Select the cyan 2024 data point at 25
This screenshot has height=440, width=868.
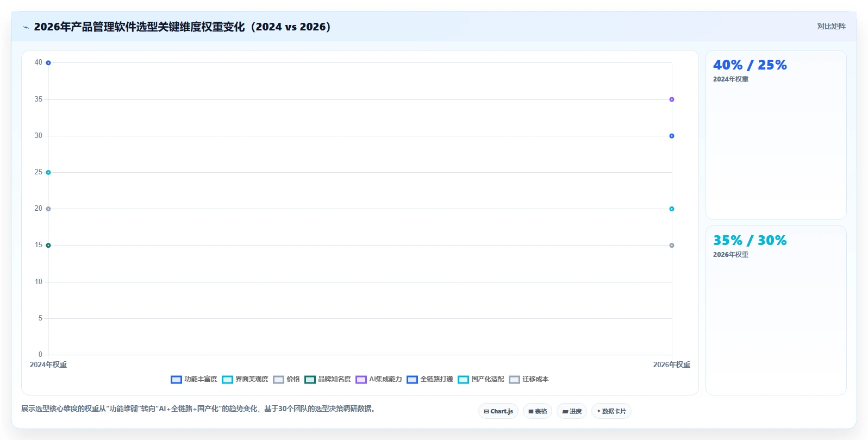click(48, 172)
